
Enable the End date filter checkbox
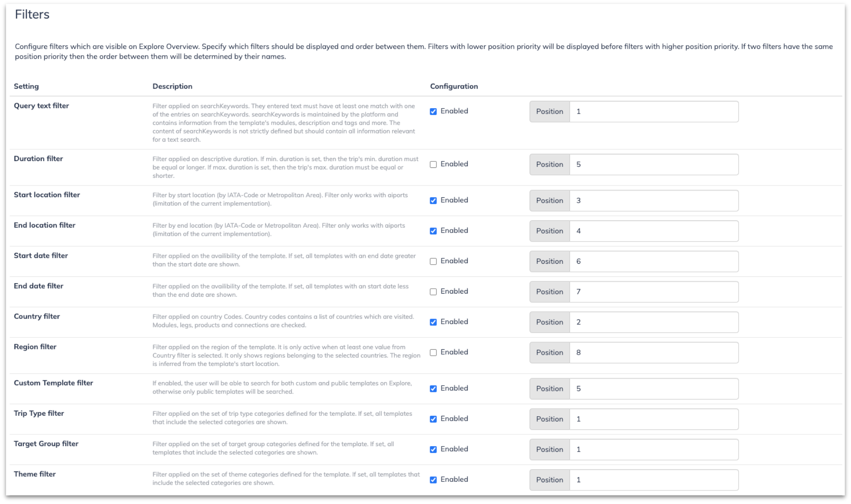pos(433,291)
